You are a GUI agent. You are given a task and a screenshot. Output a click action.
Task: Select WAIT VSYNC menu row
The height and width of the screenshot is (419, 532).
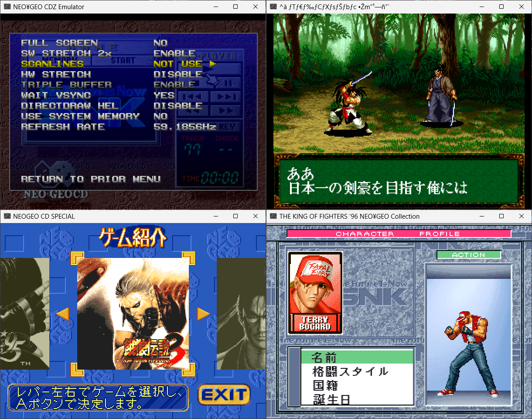pyautogui.click(x=56, y=95)
